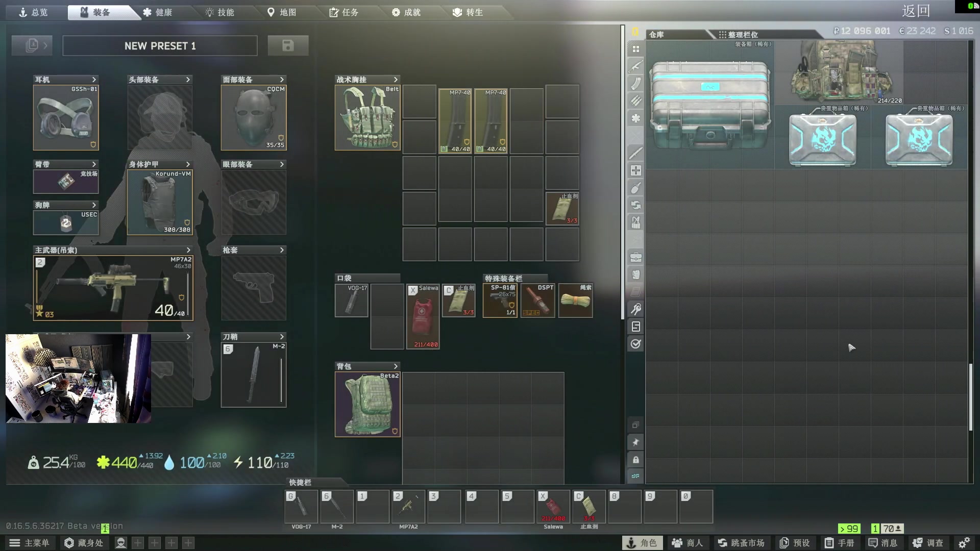The image size is (980, 551).
Task: Open the 跳蚤市场 flea market
Action: (741, 543)
